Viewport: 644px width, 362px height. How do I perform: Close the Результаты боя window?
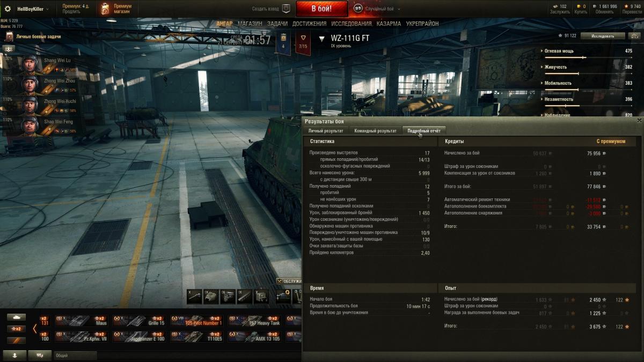coord(639,121)
